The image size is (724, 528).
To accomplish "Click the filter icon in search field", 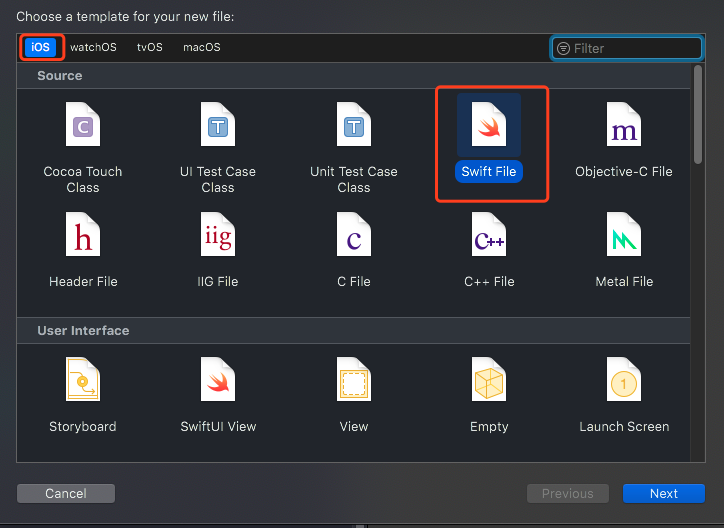I will point(563,48).
